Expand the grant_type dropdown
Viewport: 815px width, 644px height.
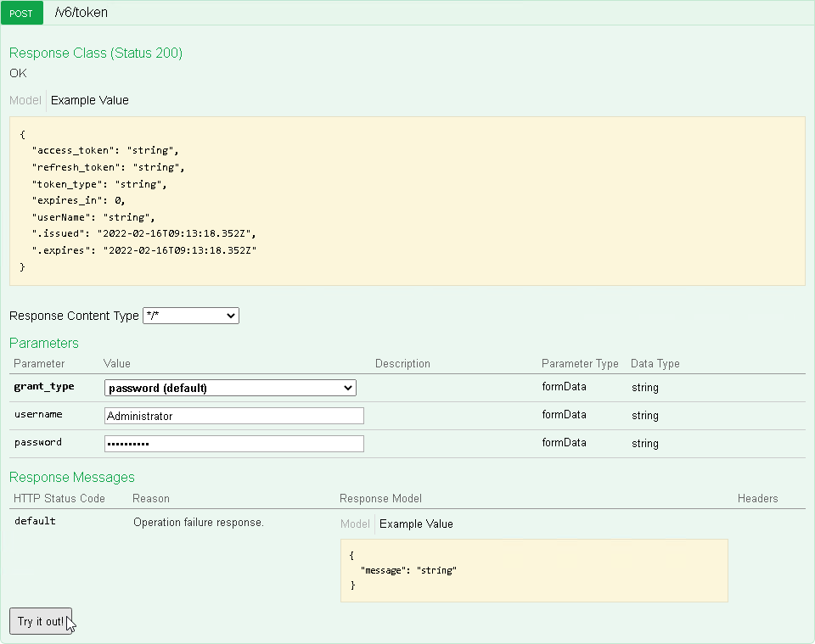(230, 388)
